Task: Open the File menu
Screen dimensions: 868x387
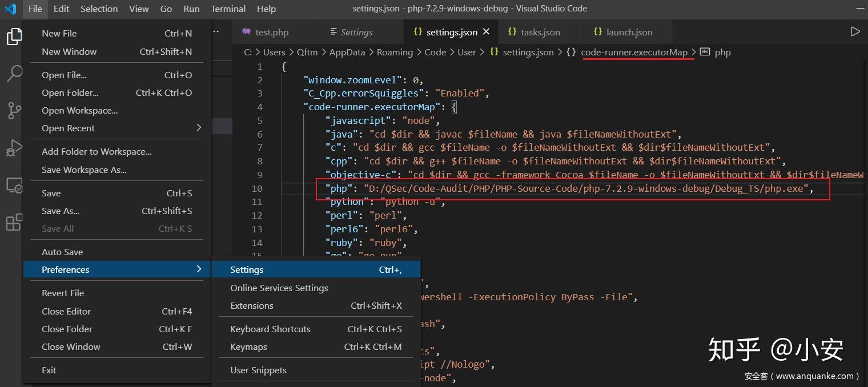Action: pyautogui.click(x=35, y=9)
